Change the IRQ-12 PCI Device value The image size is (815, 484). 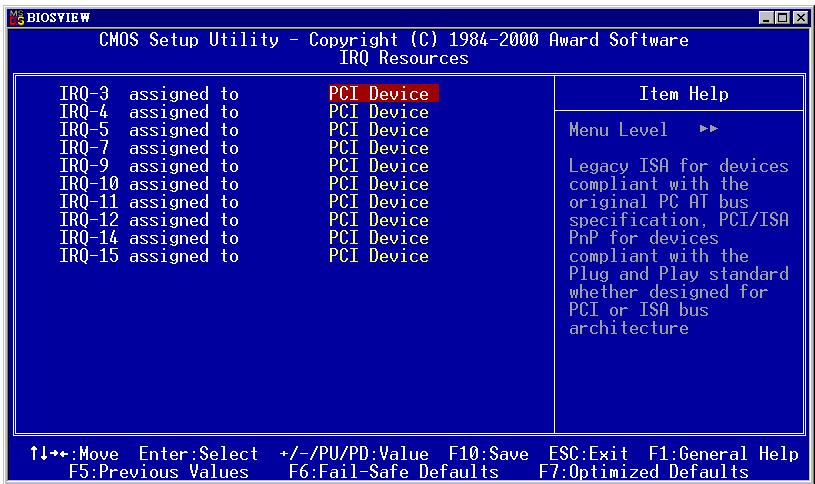coord(379,220)
